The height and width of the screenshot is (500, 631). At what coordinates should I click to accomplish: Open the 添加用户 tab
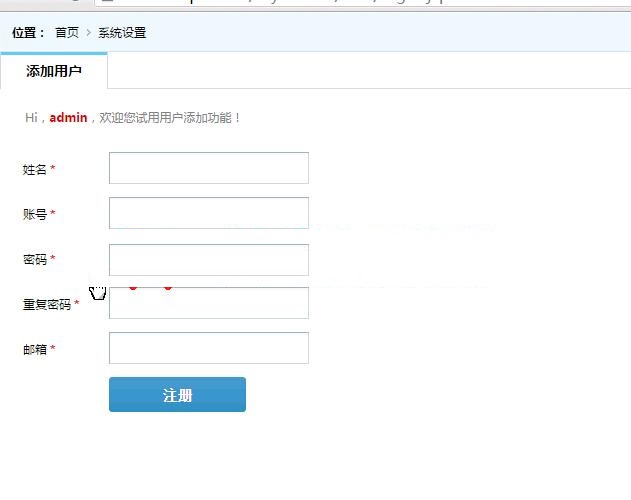click(x=54, y=71)
